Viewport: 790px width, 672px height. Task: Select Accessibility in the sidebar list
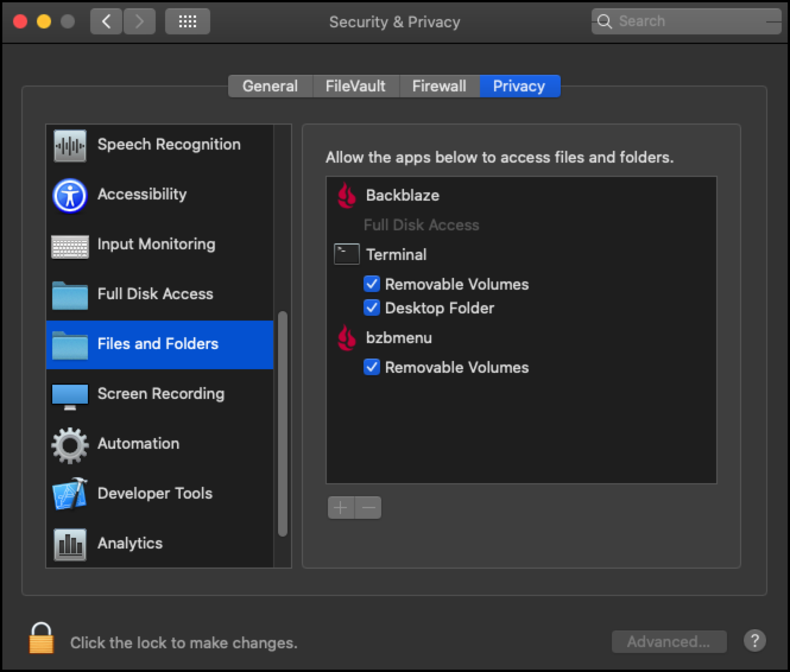160,195
